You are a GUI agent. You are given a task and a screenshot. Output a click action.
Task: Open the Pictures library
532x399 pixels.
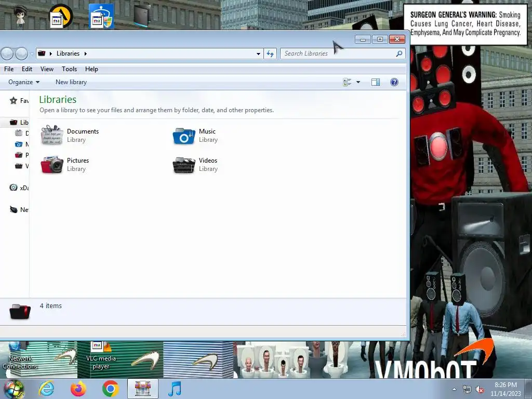point(65,164)
